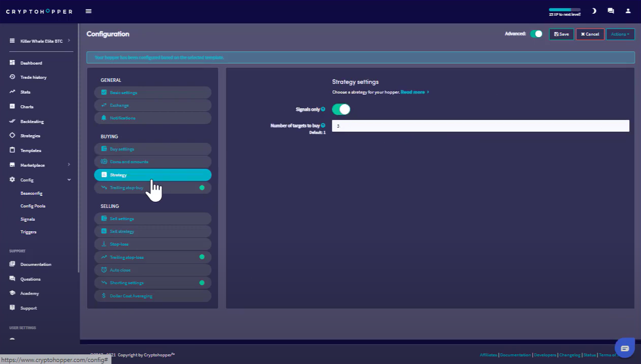This screenshot has height=364, width=641.
Task: Expand the Marketplace submenu
Action: 69,165
